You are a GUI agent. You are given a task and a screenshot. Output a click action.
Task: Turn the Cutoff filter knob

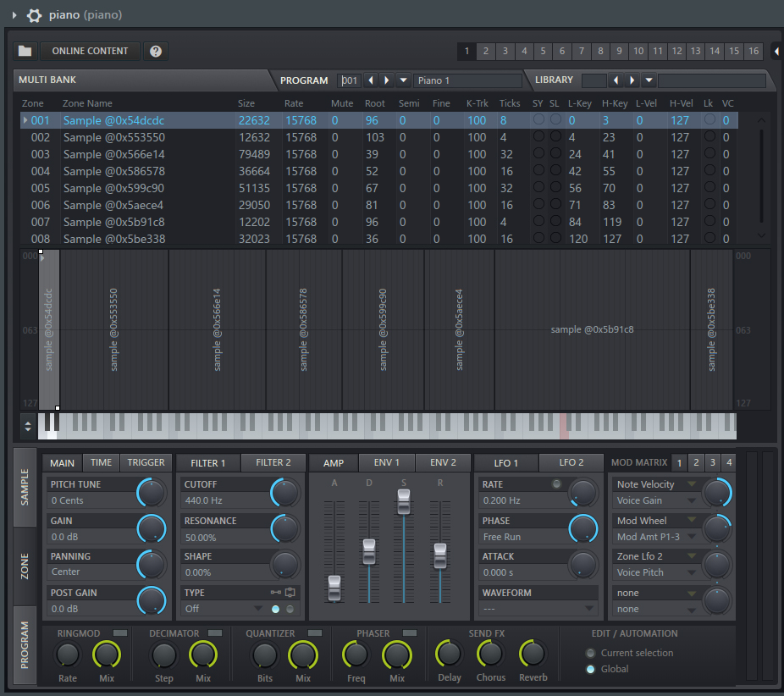pyautogui.click(x=284, y=492)
